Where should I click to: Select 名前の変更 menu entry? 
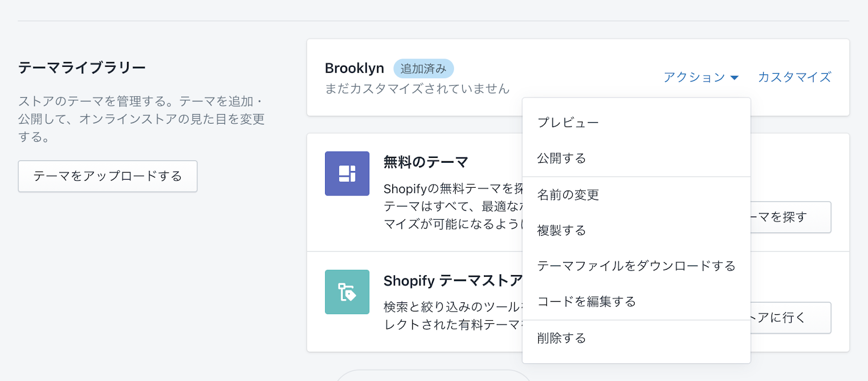pos(567,195)
